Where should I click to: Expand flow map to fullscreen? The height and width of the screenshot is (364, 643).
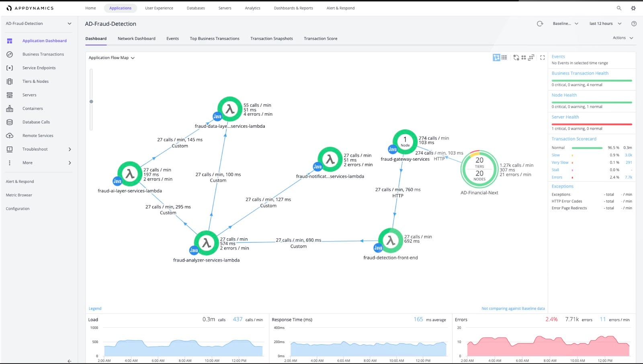click(x=542, y=57)
